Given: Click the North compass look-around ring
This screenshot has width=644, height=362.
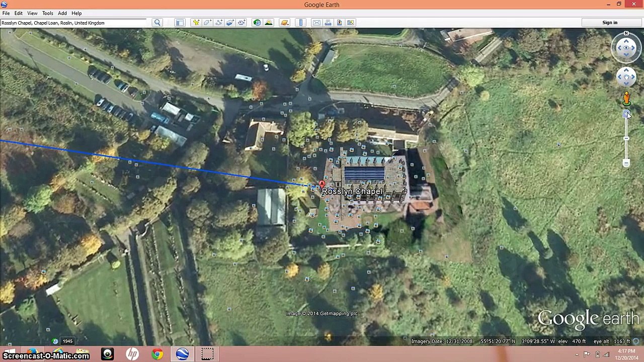Looking at the screenshot, I should point(626,48).
